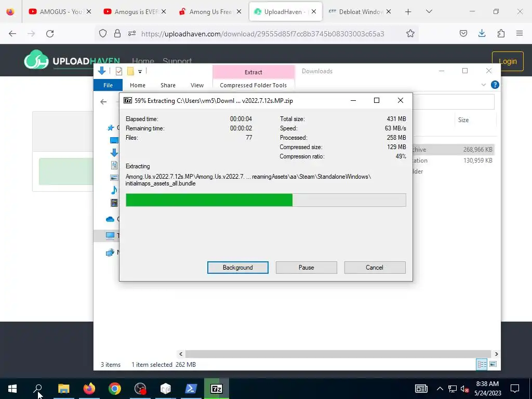Go back in Explorer navigation
Viewport: 532px width, 399px height.
coord(103,102)
